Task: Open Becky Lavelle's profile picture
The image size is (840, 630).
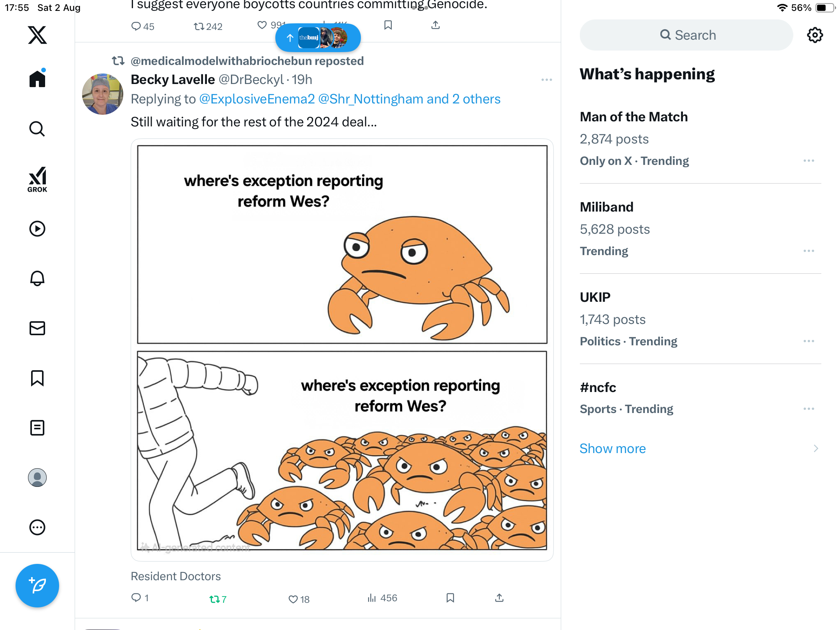Action: pos(103,94)
